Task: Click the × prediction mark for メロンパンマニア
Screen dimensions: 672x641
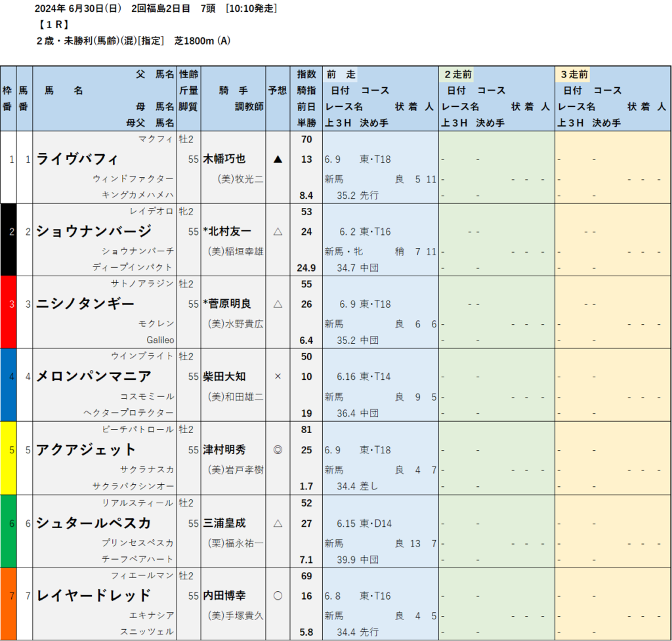Action: (278, 377)
